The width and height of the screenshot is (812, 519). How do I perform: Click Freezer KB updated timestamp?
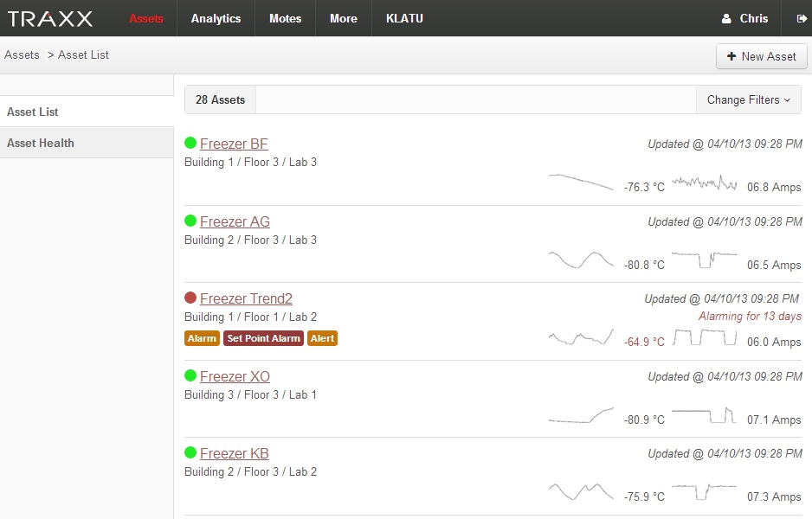click(725, 454)
